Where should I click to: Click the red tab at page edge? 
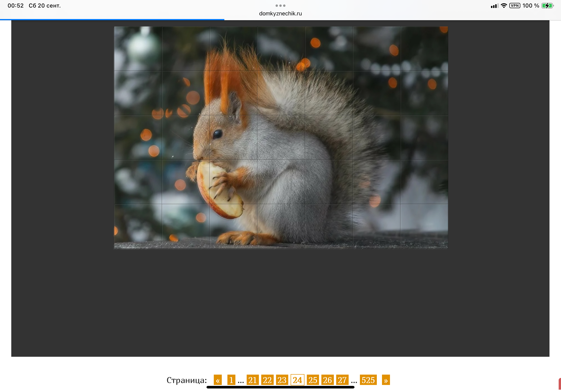tap(559, 384)
